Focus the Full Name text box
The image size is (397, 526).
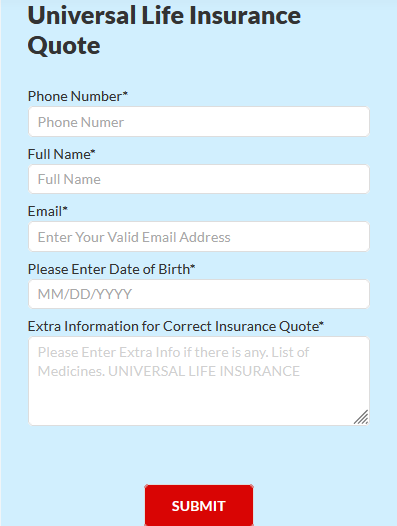coord(199,179)
